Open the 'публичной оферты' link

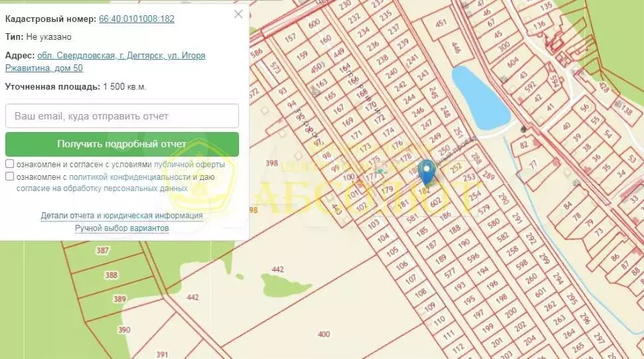click(x=189, y=164)
